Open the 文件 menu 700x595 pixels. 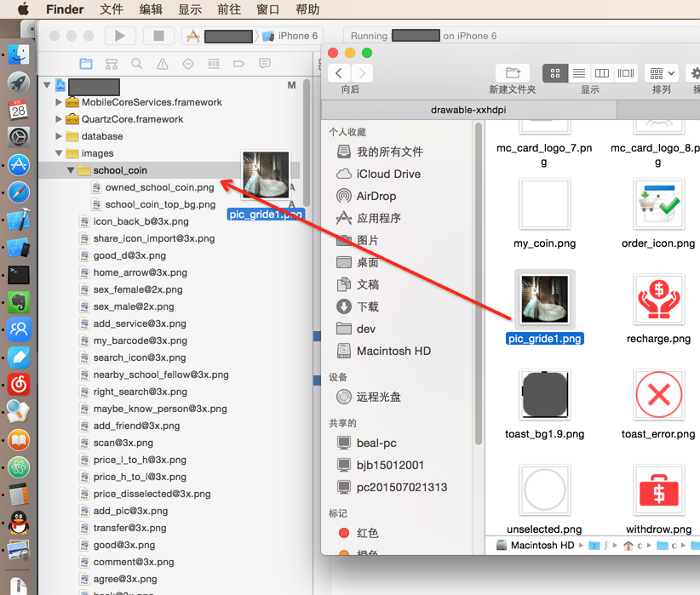click(112, 9)
